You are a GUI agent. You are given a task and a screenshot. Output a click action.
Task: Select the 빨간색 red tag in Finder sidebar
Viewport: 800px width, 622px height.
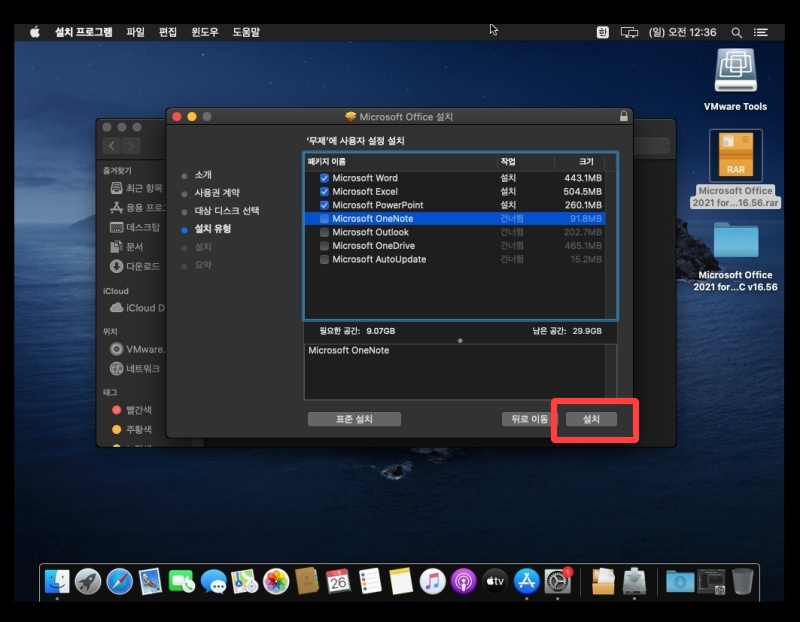(x=132, y=410)
